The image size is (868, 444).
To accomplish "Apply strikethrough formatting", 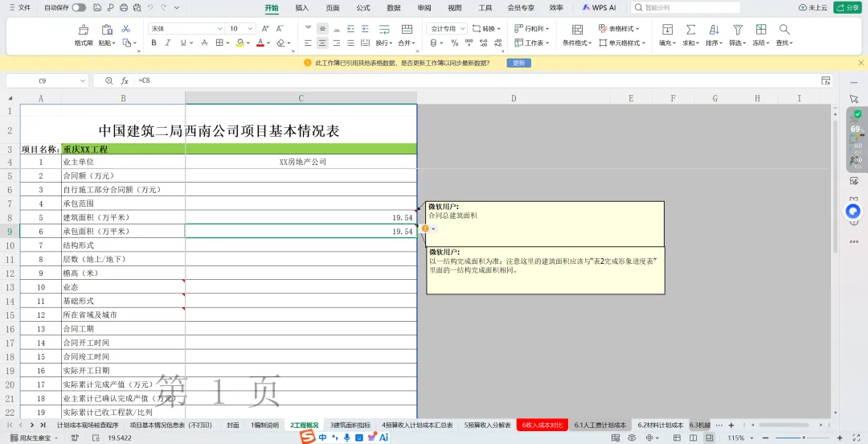I will click(204, 43).
